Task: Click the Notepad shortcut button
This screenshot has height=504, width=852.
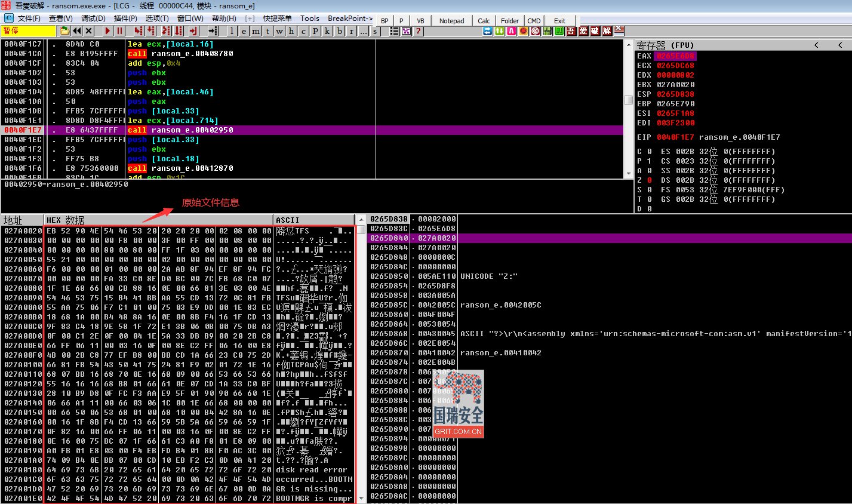Action: point(451,20)
